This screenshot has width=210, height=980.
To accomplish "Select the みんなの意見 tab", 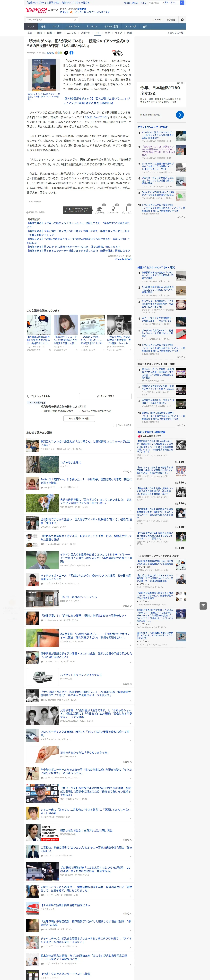I will coord(111,27).
